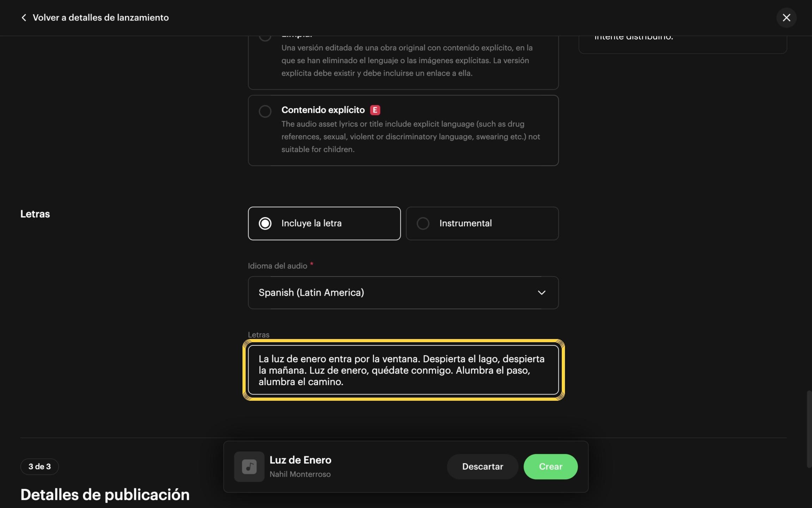The image size is (812, 508).
Task: Go back via Volver a detalles de lanzamiento
Action: pyautogui.click(x=101, y=18)
